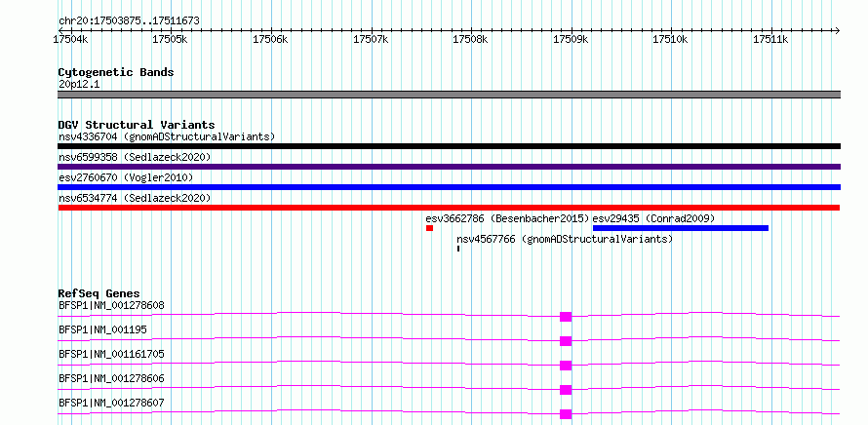
Task: Click the RefSeq Genes track title
Action: pyautogui.click(x=99, y=293)
